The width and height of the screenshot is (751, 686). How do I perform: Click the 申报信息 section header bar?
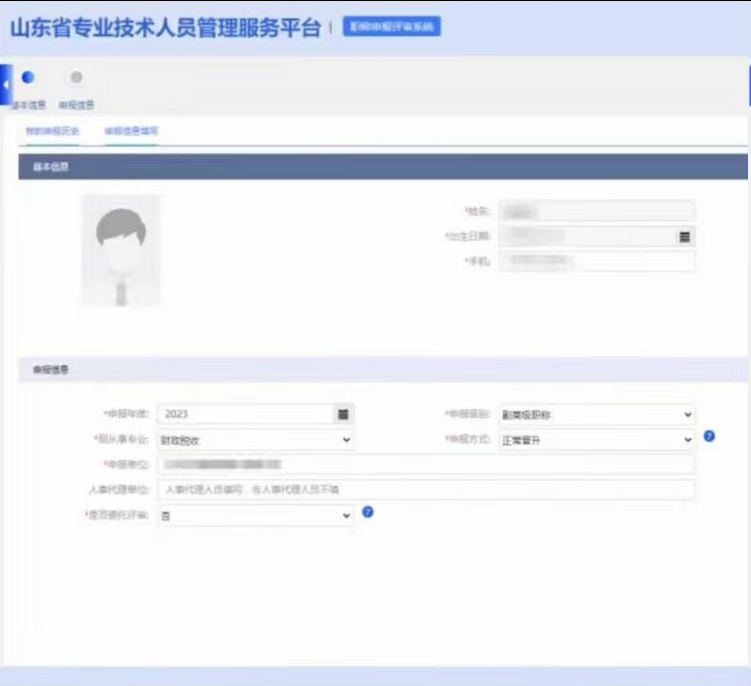(x=383, y=369)
